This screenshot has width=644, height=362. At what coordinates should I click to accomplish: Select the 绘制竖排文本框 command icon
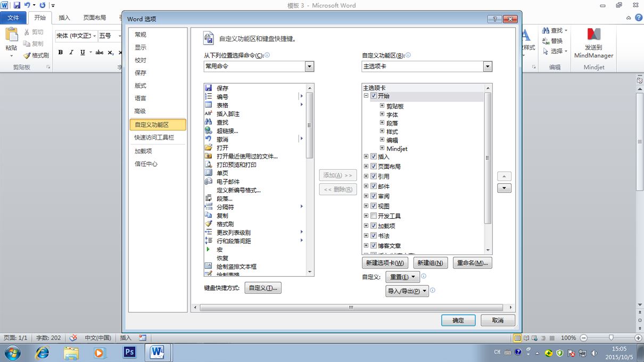pyautogui.click(x=209, y=266)
